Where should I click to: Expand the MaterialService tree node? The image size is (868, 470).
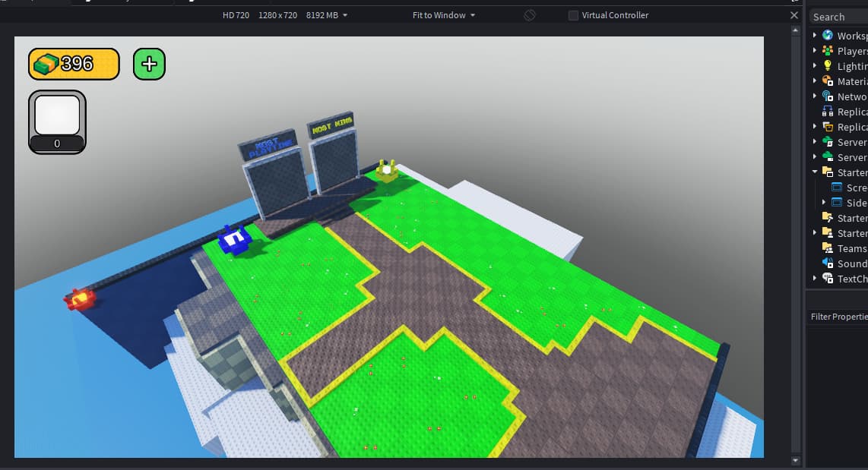(814, 81)
